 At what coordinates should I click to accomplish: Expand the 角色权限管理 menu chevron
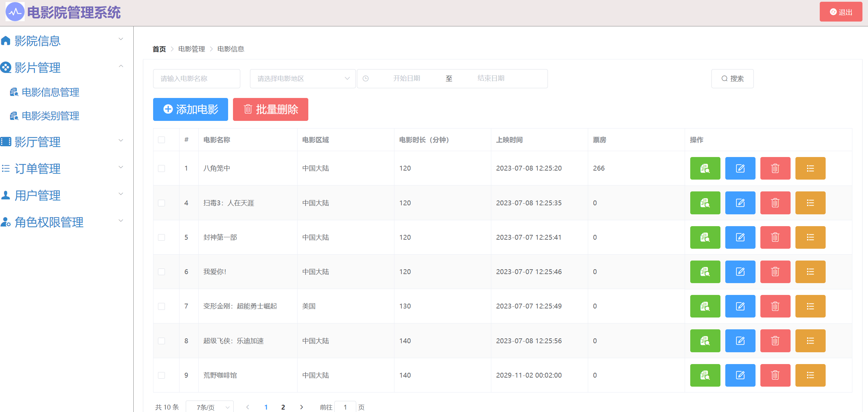121,221
